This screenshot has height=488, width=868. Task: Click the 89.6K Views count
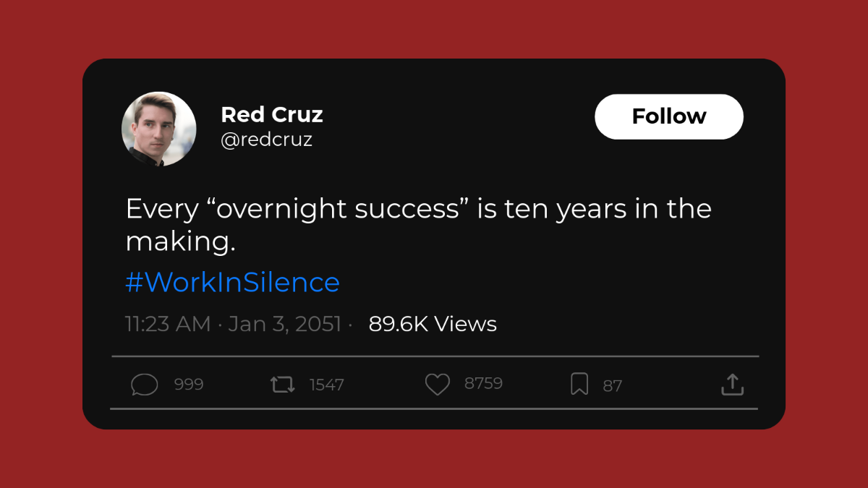pos(433,324)
